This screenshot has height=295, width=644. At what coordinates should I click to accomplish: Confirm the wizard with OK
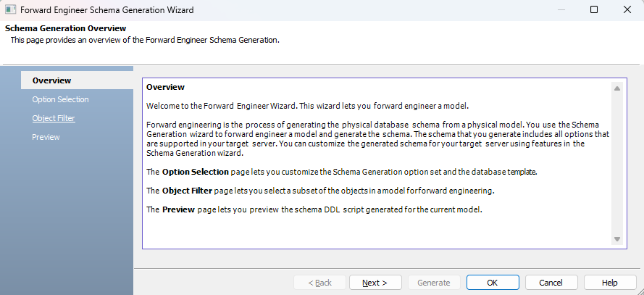493,283
